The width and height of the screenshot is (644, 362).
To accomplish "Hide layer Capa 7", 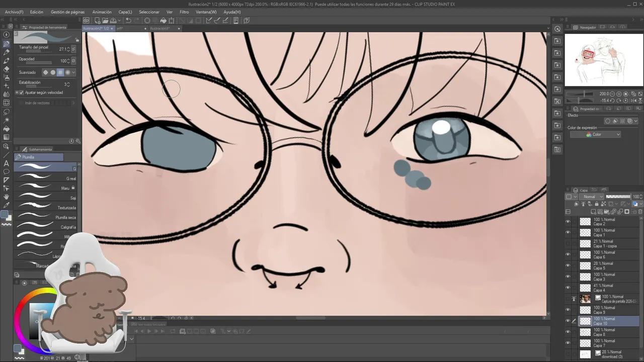I will (x=568, y=343).
